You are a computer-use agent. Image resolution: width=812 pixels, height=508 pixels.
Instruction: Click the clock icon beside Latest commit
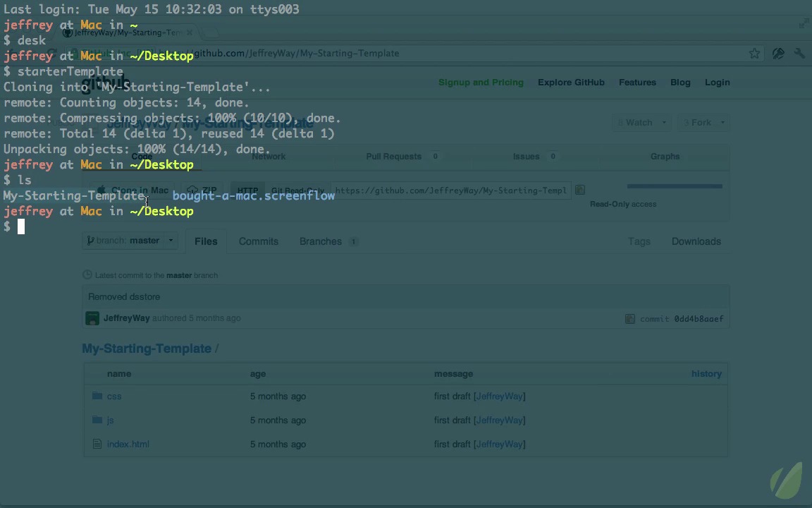pyautogui.click(x=87, y=274)
